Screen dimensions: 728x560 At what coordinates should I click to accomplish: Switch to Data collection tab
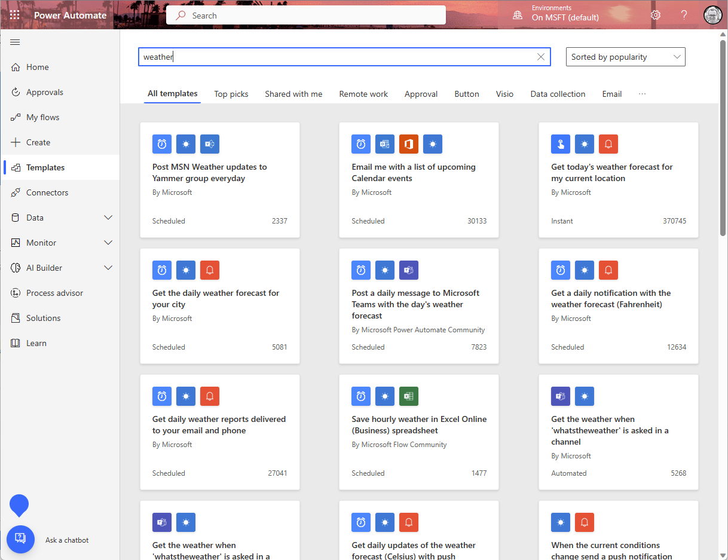(558, 94)
